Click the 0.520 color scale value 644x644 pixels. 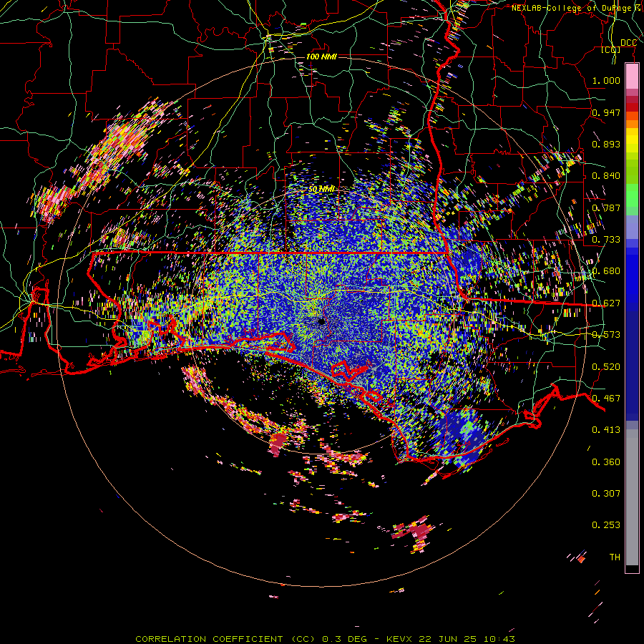606,367
